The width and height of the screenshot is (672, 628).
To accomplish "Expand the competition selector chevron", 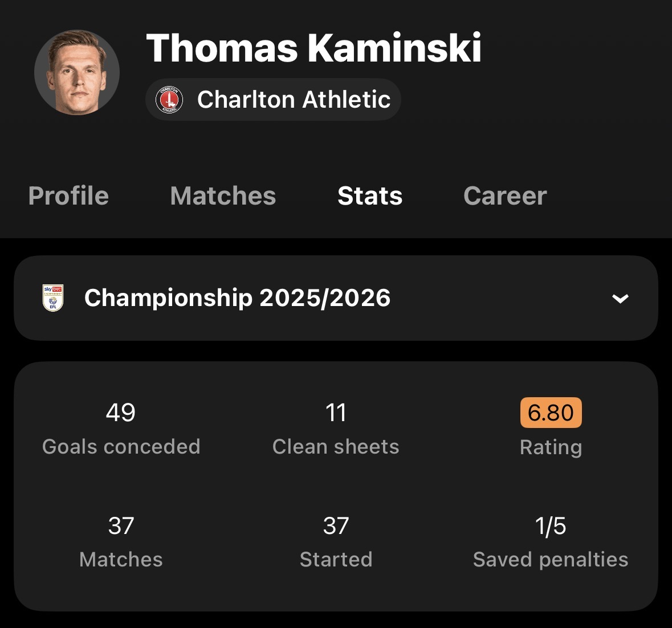I will pos(620,298).
